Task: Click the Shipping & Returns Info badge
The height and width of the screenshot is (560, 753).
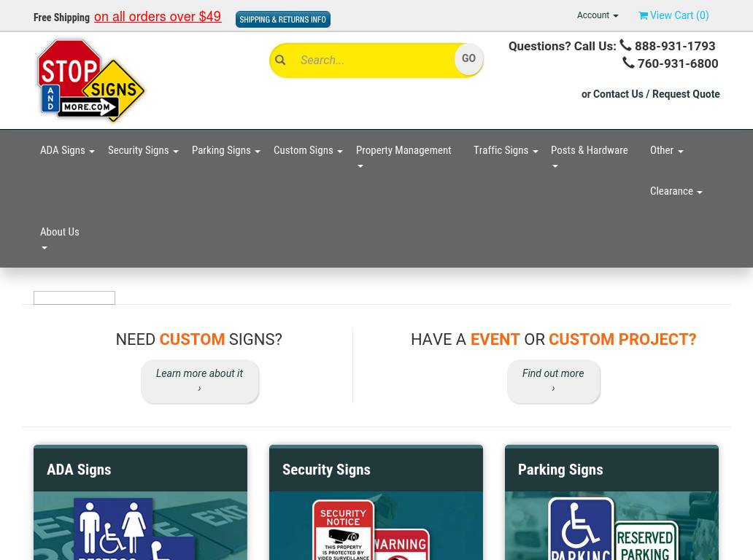Action: point(282,19)
